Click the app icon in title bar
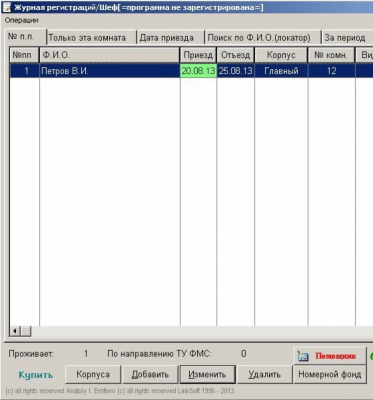373x400 pixels. [7, 7]
